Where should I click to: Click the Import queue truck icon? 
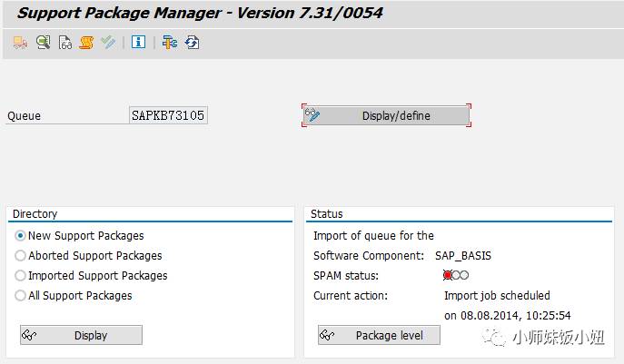[20, 42]
